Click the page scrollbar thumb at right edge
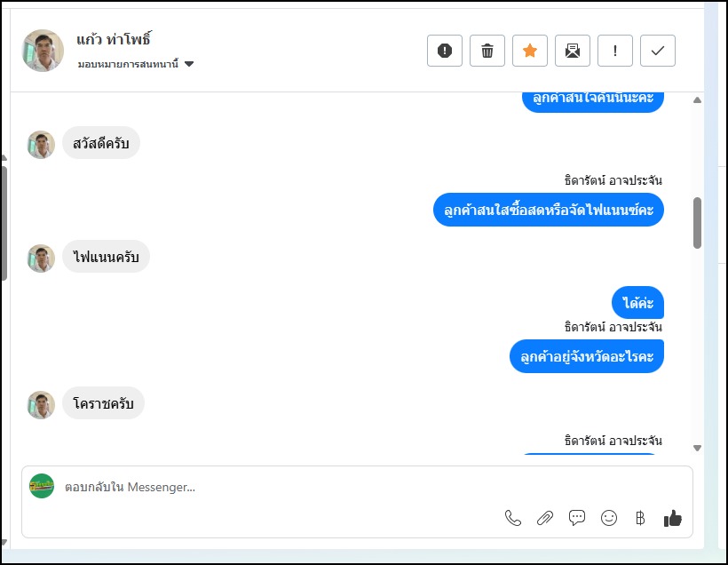The width and height of the screenshot is (728, 565). click(x=698, y=222)
